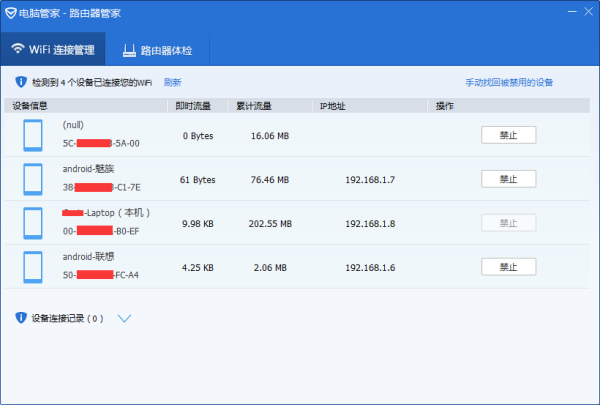The width and height of the screenshot is (600, 405).
Task: Click the 操作 column header
Action: 445,106
